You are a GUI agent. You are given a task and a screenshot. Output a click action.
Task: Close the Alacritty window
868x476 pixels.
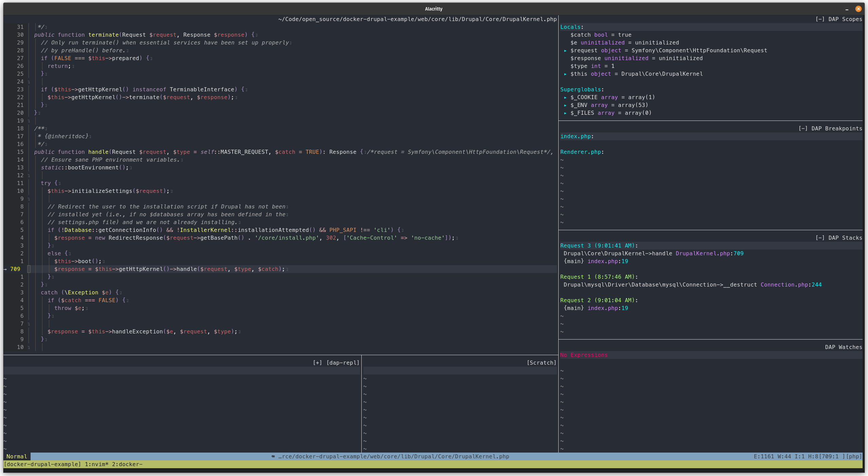click(x=858, y=9)
